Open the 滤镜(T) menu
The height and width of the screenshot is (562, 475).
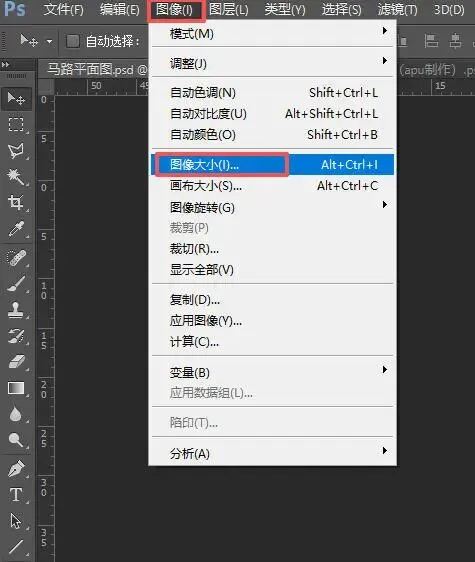[x=397, y=10]
